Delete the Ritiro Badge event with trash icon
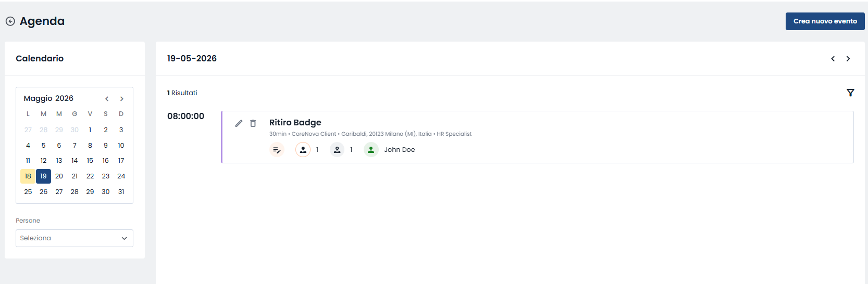Image resolution: width=868 pixels, height=284 pixels. point(253,123)
